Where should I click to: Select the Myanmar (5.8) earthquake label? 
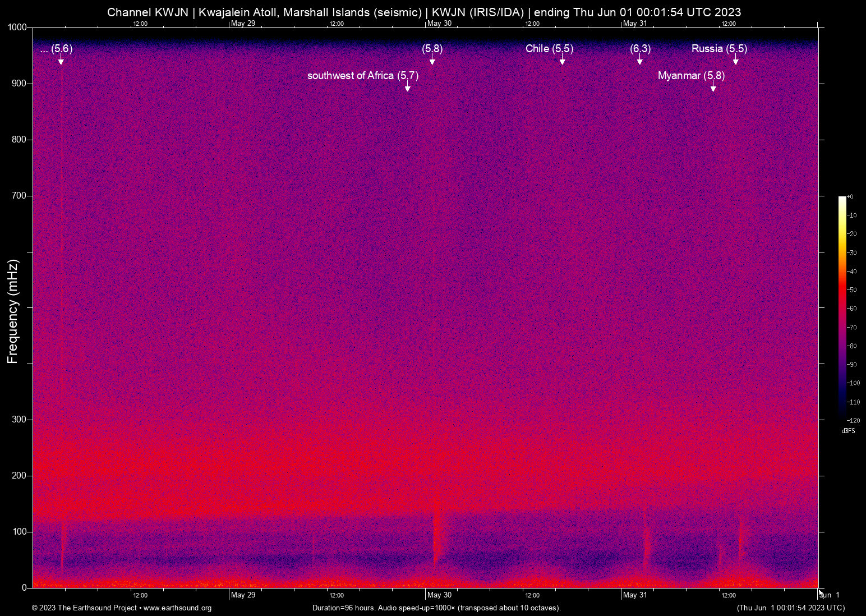(691, 75)
